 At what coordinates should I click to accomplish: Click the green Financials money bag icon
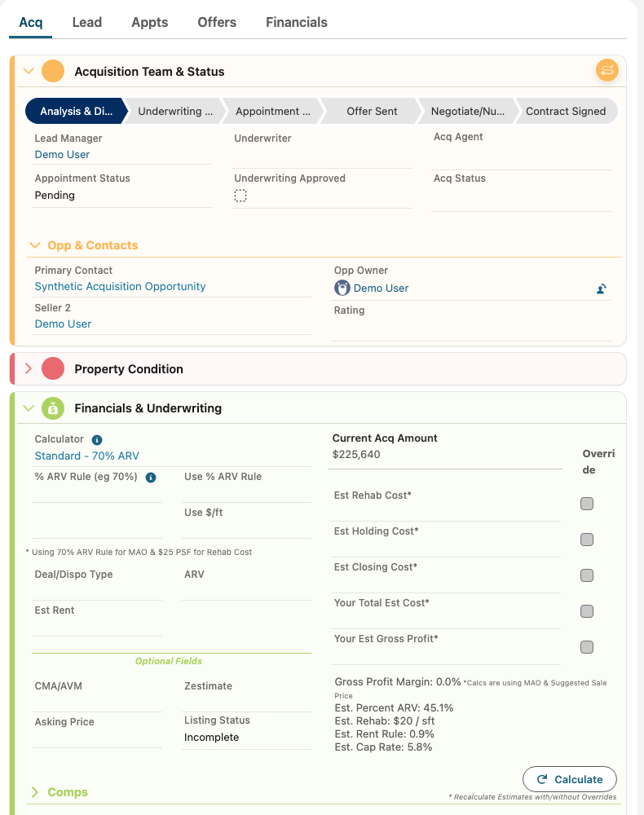click(53, 408)
